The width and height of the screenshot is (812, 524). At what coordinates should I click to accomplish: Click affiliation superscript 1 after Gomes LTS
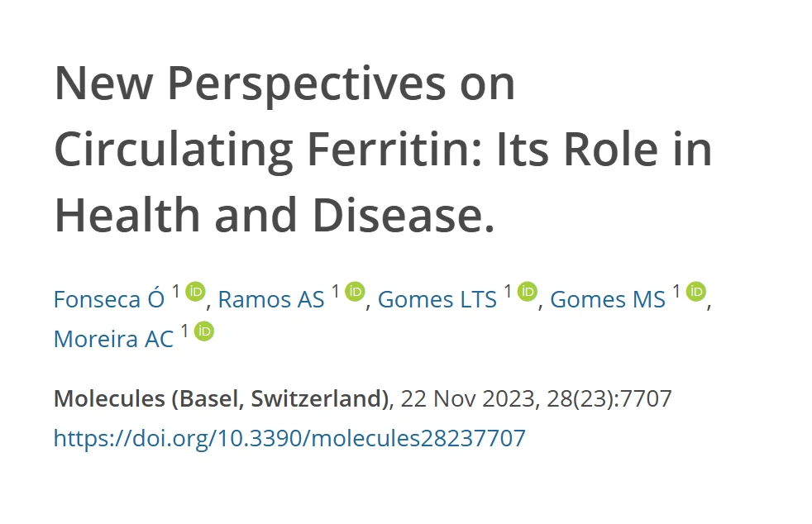[508, 292]
